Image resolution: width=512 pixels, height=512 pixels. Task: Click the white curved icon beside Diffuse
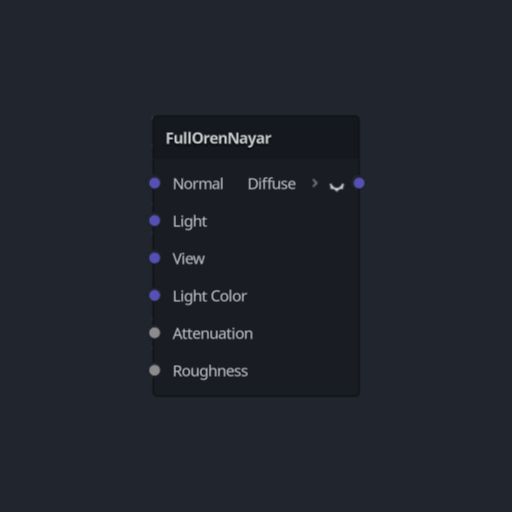coord(337,187)
